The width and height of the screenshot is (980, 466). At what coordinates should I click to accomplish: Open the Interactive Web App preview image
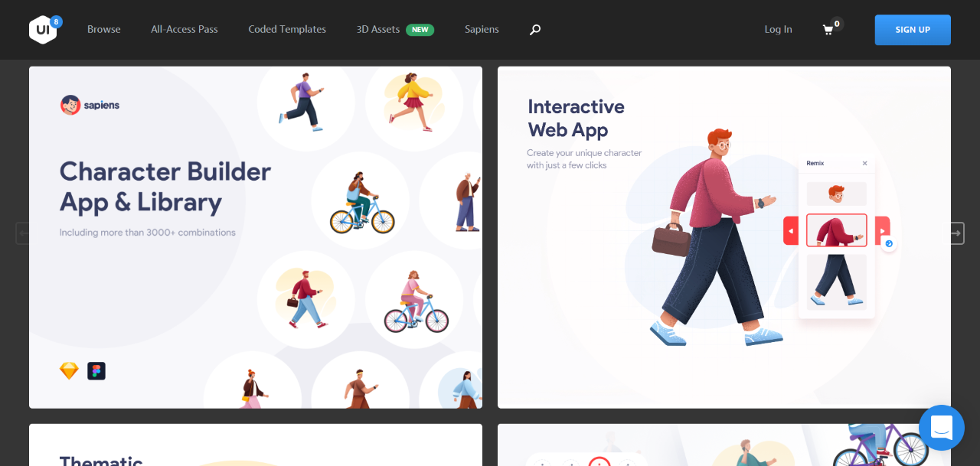pos(724,237)
